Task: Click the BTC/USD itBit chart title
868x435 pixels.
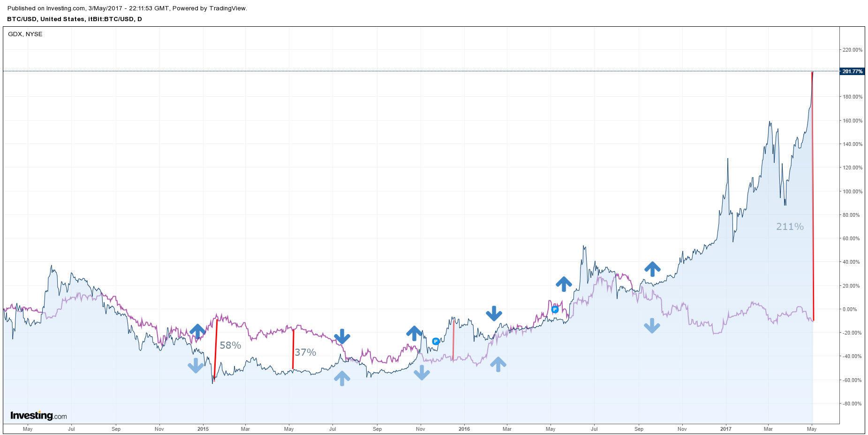Action: pyautogui.click(x=75, y=19)
